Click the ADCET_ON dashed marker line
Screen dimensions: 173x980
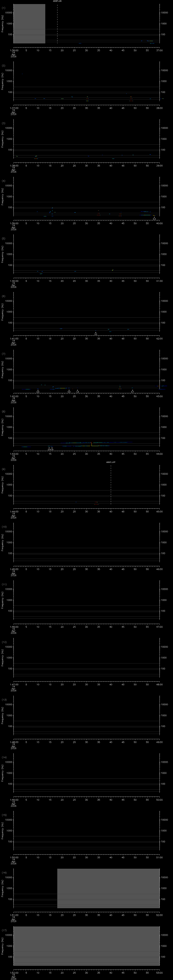57,23
